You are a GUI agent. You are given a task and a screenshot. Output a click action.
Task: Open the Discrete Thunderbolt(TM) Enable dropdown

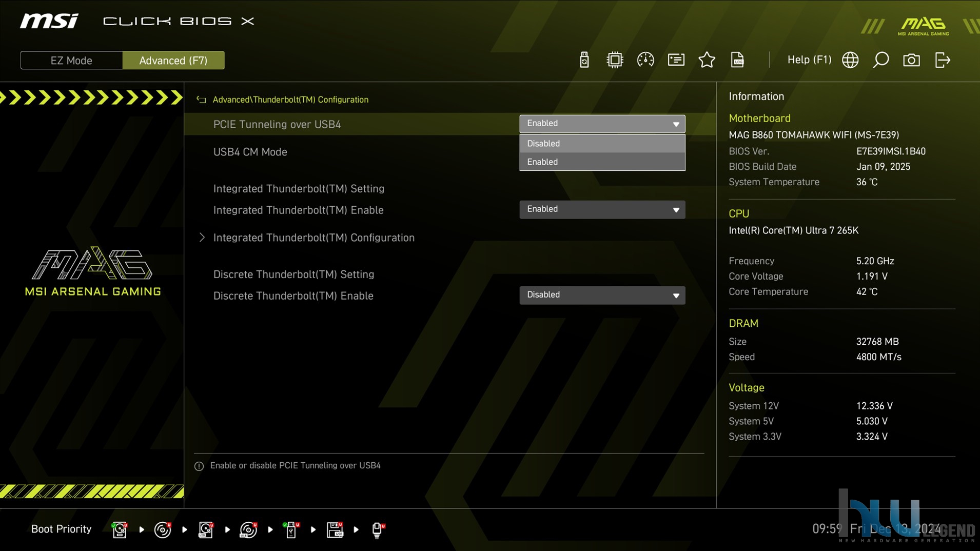[602, 295]
